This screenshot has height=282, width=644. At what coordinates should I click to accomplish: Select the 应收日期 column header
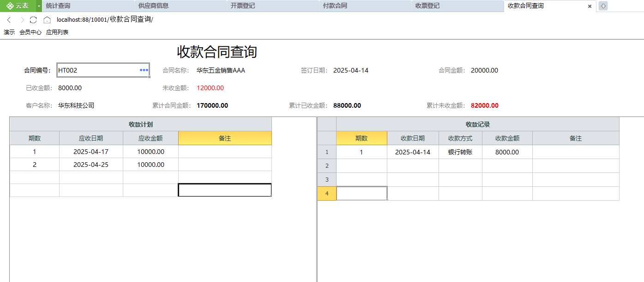[x=91, y=138]
